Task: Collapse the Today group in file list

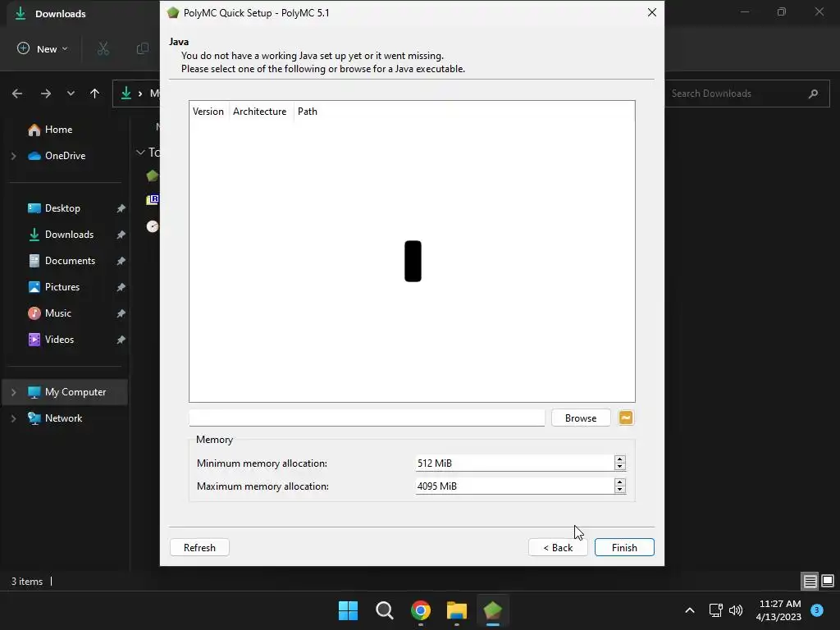Action: [x=140, y=153]
